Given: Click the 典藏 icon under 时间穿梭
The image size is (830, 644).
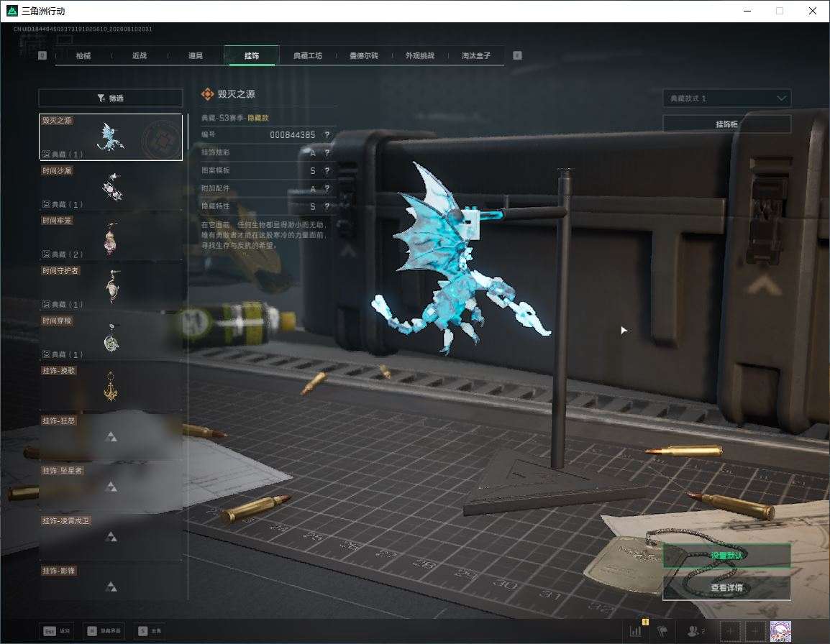Looking at the screenshot, I should [47, 354].
